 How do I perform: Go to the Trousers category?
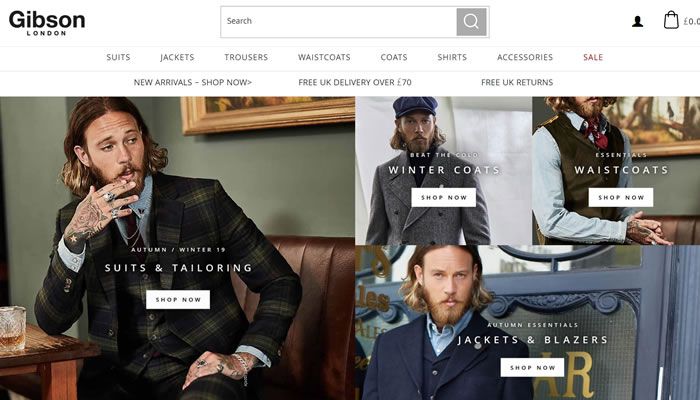[x=246, y=57]
